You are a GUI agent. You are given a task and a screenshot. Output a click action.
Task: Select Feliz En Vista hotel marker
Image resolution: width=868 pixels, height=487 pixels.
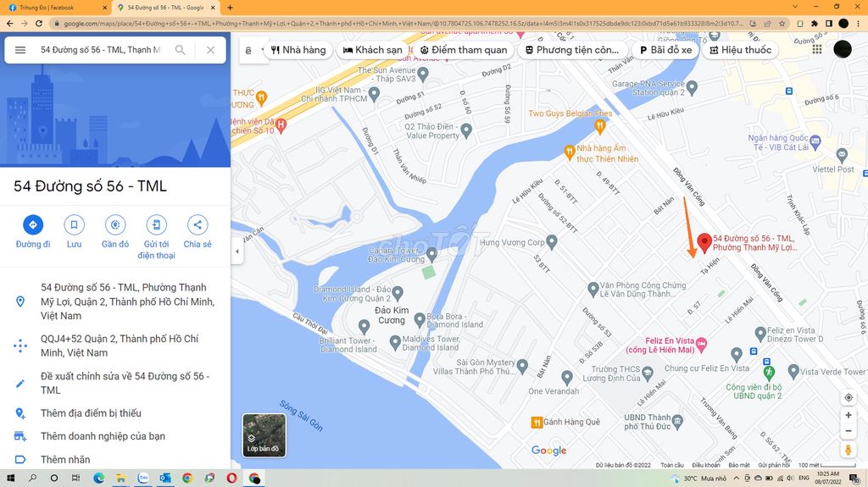point(701,345)
